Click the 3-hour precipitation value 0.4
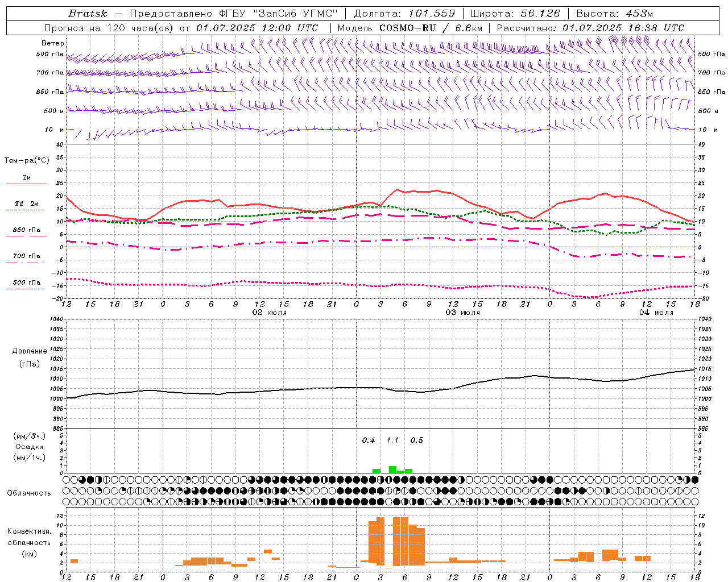The height and width of the screenshot is (582, 728). [369, 440]
